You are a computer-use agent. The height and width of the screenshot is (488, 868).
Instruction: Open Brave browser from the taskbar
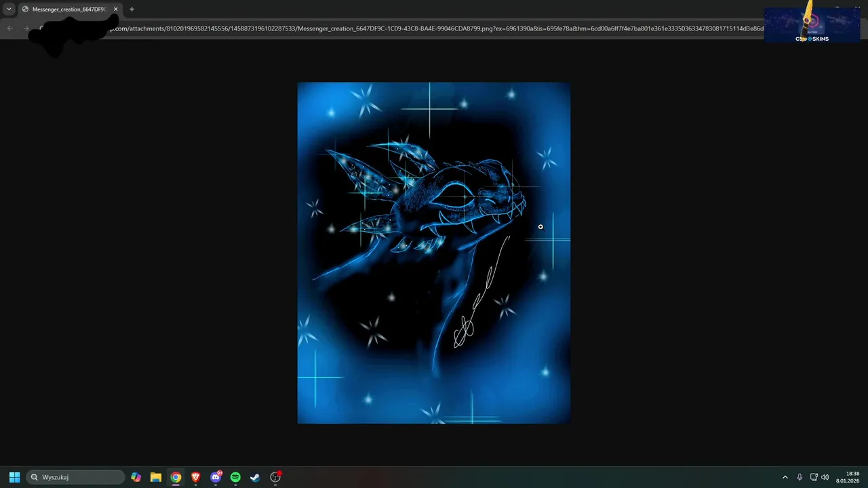point(195,477)
